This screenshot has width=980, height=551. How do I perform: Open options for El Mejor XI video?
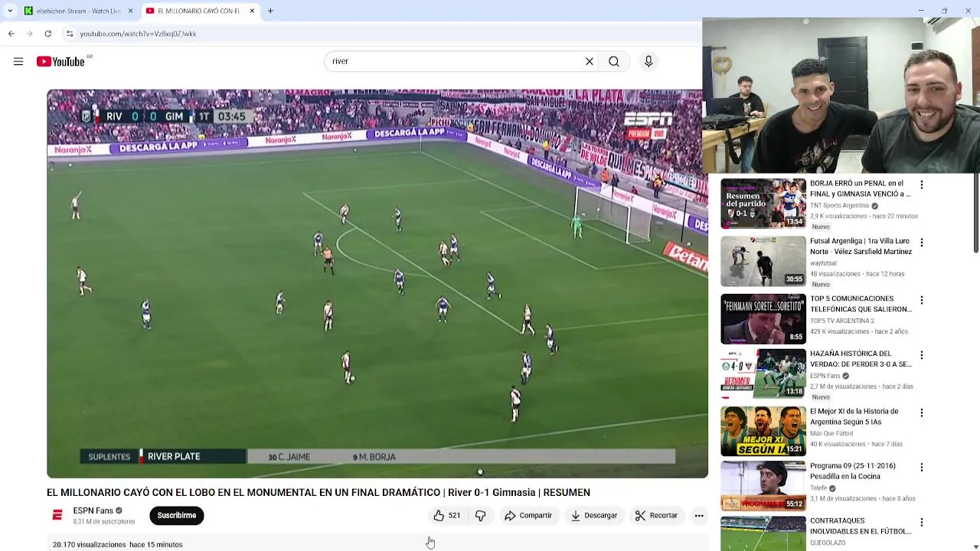(x=922, y=412)
